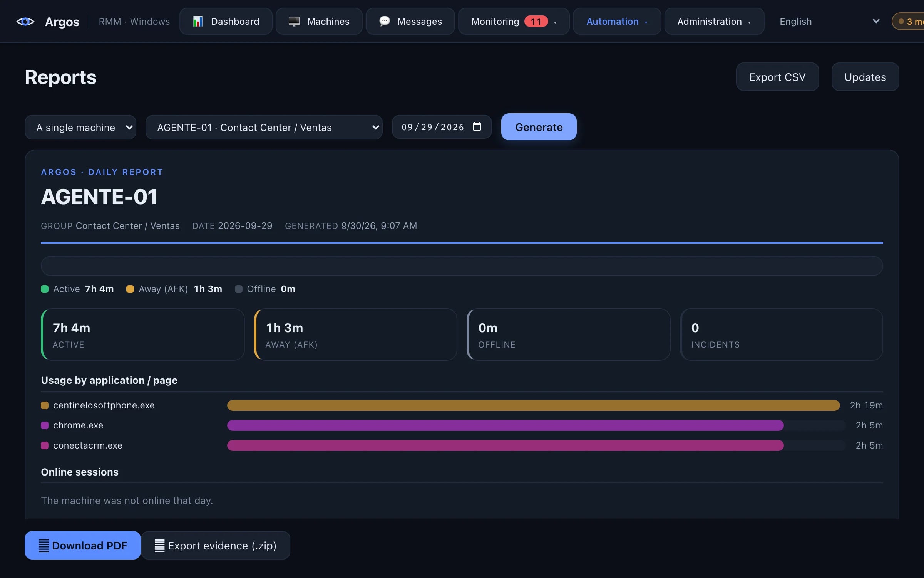
Task: Open the 'A single machine' scope dropdown
Action: click(x=80, y=127)
